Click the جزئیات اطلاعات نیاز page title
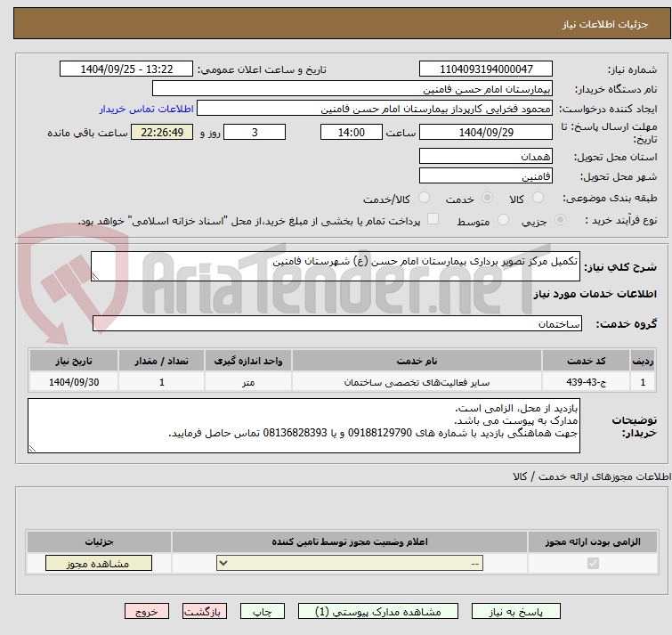This screenshot has width=672, height=635. [x=604, y=24]
